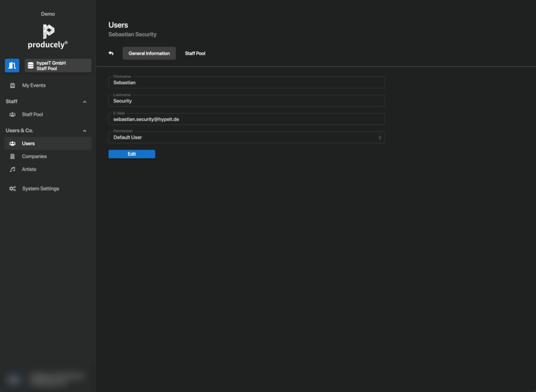
Task: Click the database icon beside hypeIT GmbH
Action: point(30,65)
